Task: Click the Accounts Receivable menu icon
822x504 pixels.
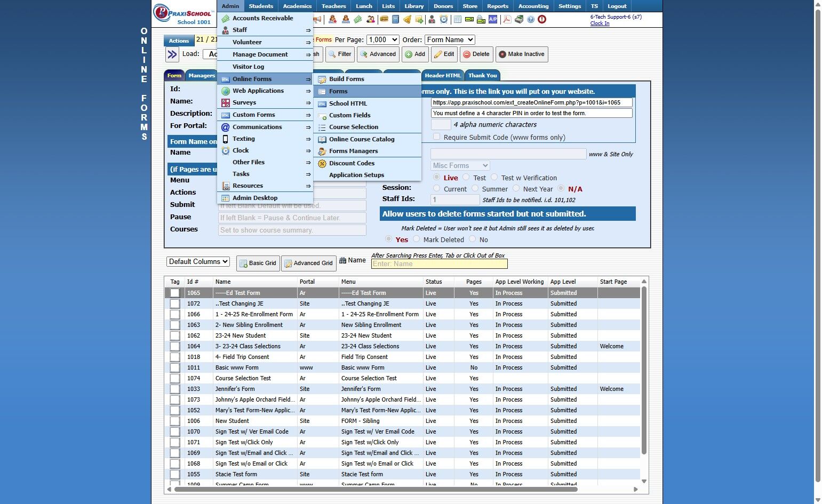Action: point(226,18)
